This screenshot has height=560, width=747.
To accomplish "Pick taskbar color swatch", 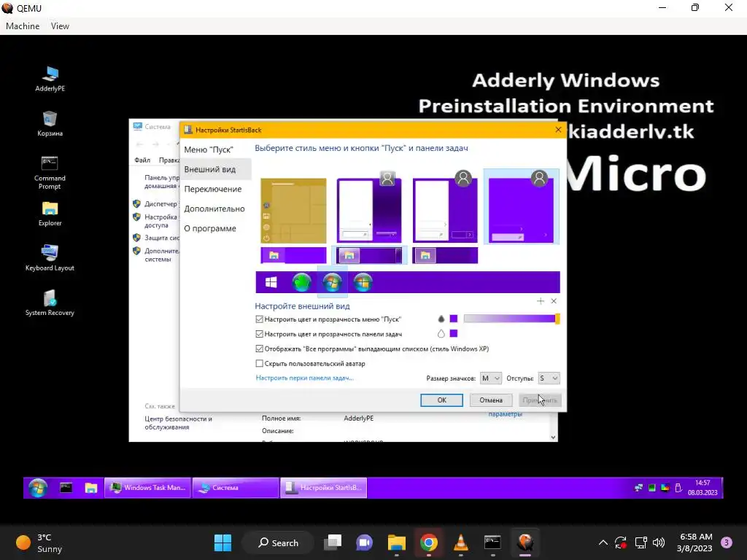I will point(454,333).
